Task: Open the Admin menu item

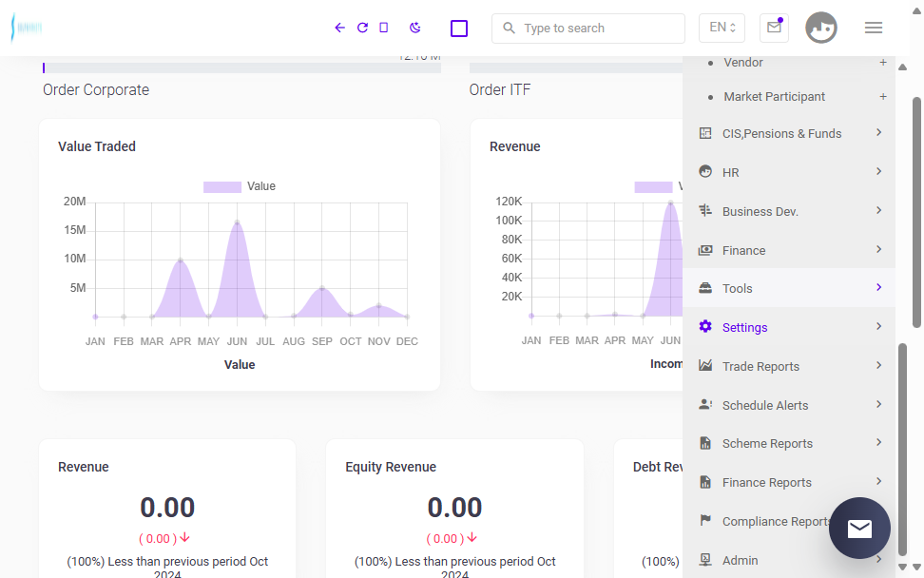Action: (x=789, y=560)
